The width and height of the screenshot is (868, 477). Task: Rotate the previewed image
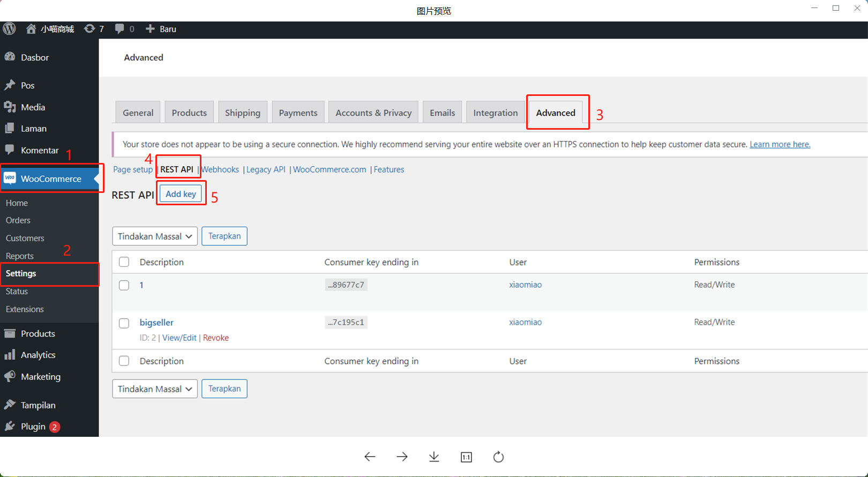498,457
